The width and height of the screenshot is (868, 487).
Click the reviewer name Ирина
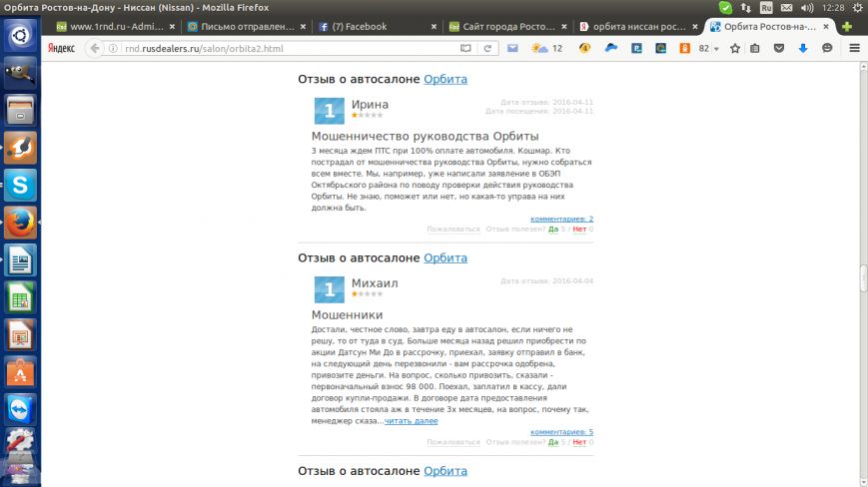click(x=370, y=104)
